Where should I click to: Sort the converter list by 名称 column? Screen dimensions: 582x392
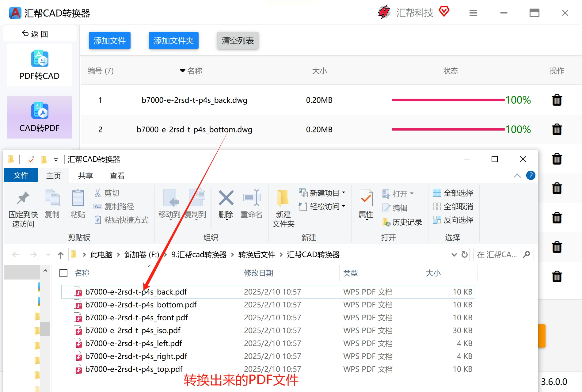[x=191, y=71]
